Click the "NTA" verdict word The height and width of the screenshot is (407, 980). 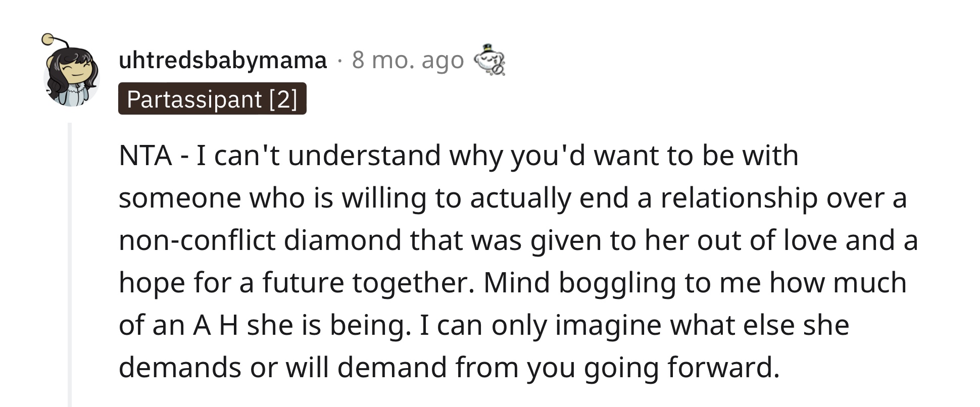[x=145, y=155]
